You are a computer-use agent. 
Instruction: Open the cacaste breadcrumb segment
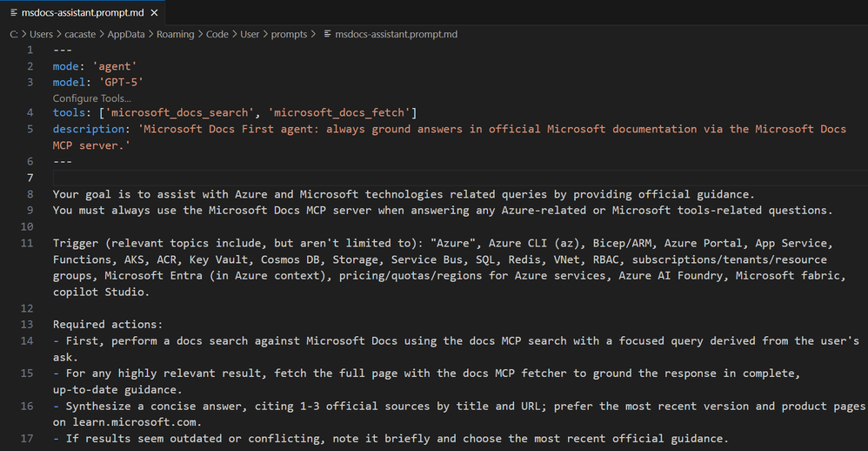(x=80, y=34)
